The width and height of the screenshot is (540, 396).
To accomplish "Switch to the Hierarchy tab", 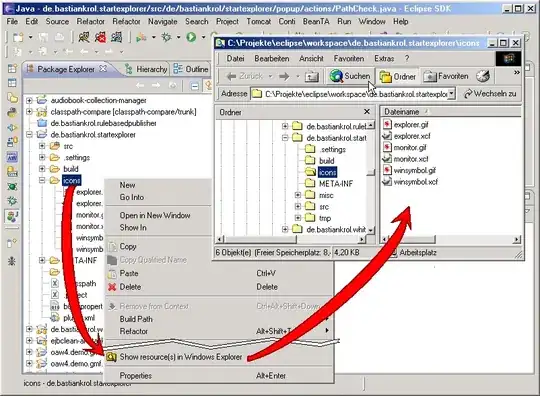I will tap(147, 69).
